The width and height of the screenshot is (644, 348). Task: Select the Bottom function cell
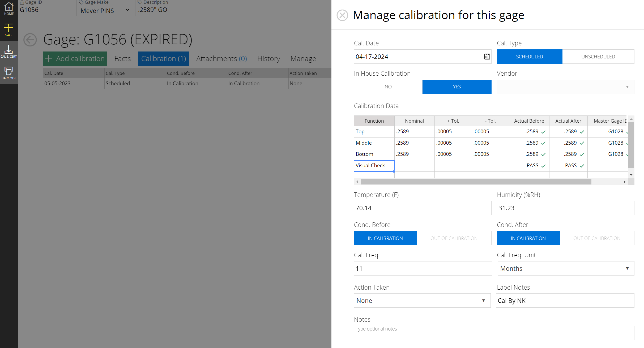point(374,154)
